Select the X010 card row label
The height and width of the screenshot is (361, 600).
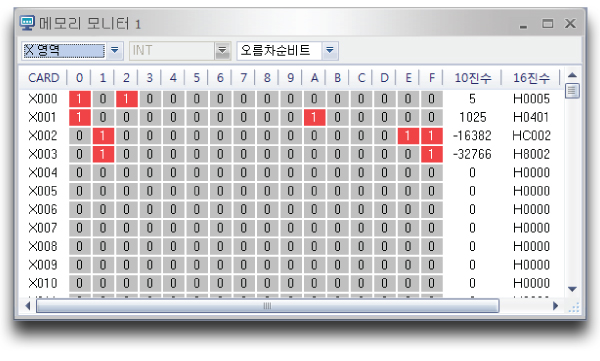pos(43,283)
